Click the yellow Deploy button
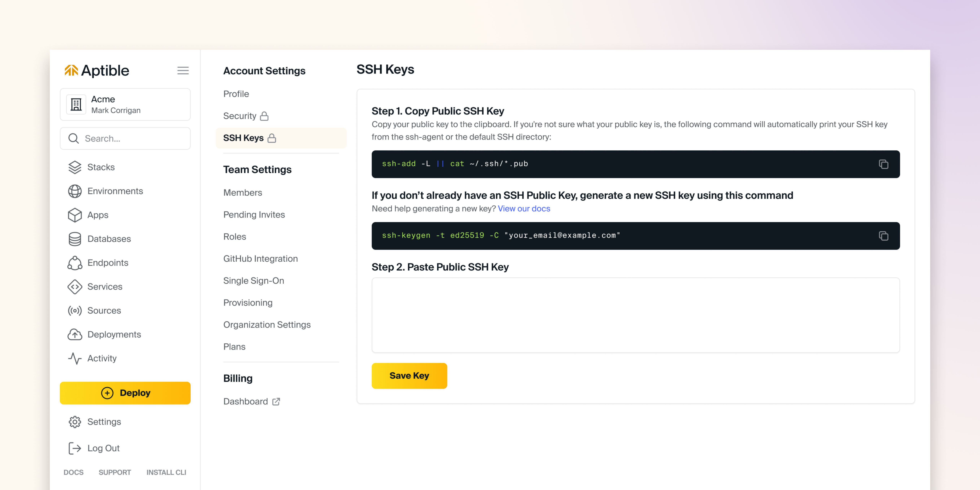Viewport: 980px width, 490px height. 125,393
